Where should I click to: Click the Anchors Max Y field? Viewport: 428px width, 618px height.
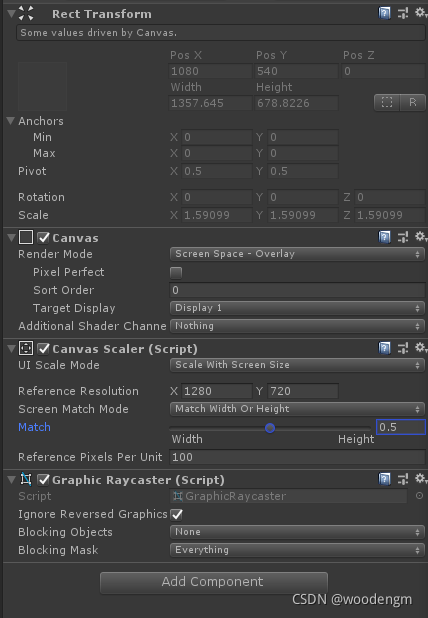(x=303, y=153)
